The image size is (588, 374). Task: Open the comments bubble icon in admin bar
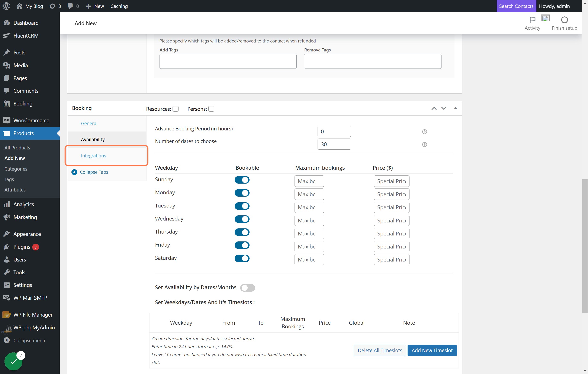pyautogui.click(x=70, y=6)
